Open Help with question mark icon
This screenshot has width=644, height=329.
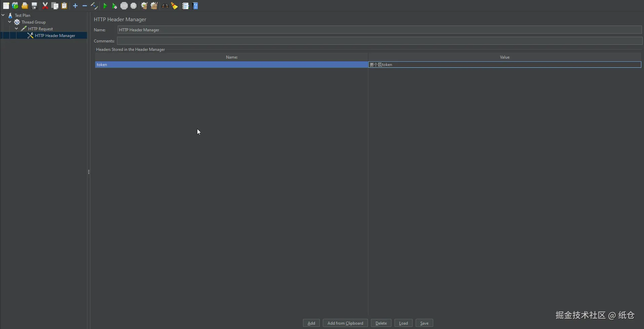click(195, 6)
